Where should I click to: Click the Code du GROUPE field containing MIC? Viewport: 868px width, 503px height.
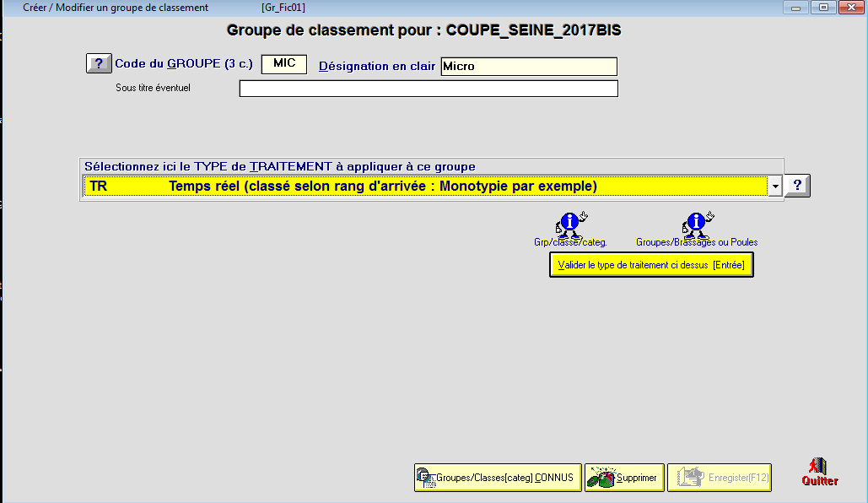[284, 64]
